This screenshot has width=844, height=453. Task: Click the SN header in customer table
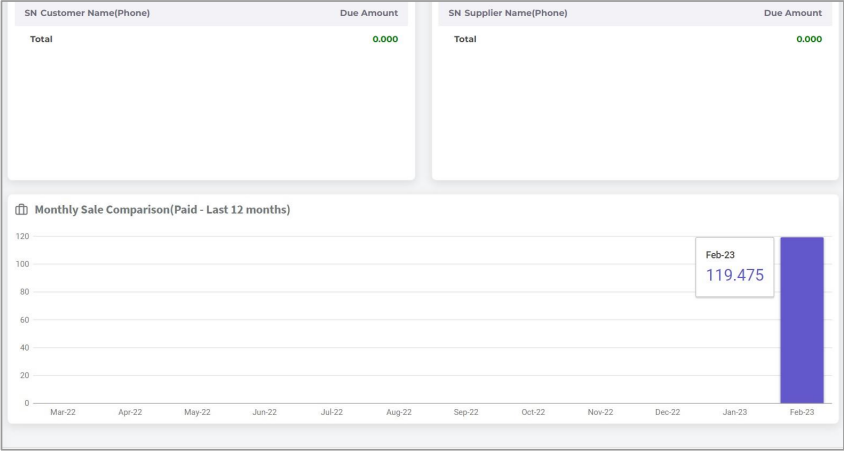coord(31,13)
